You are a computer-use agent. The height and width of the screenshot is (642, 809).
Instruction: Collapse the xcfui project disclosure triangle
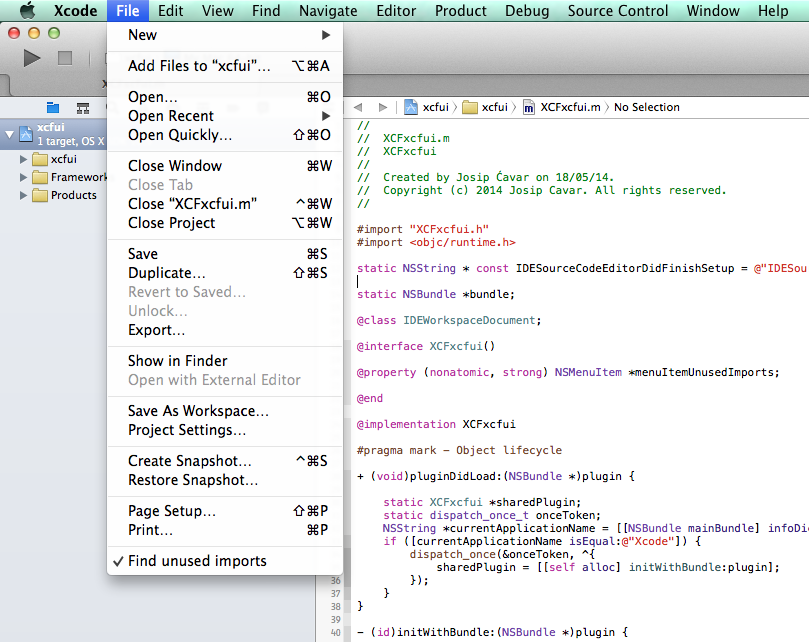(9, 134)
